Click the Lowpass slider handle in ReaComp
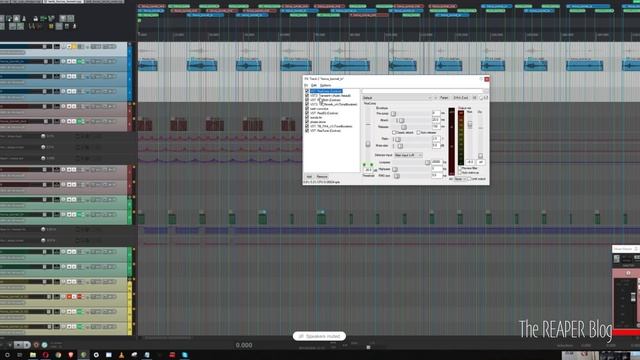The height and width of the screenshot is (360, 640). coord(427,162)
